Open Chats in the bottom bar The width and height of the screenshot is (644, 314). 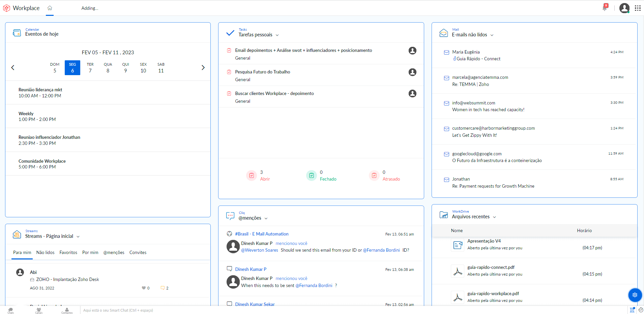pos(11,310)
